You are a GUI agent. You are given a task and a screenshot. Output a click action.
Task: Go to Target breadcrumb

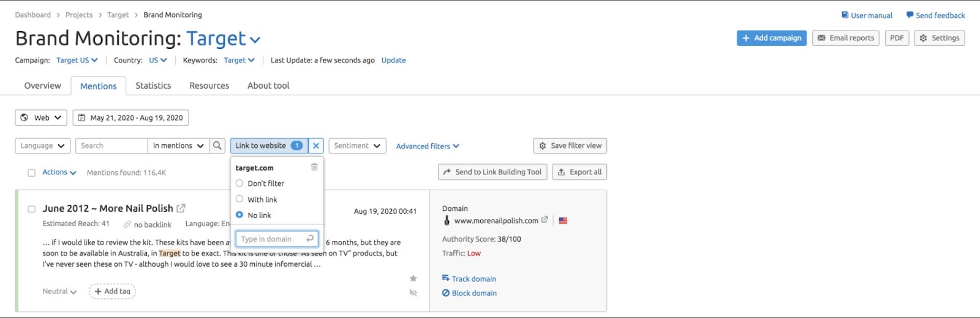[x=118, y=15]
